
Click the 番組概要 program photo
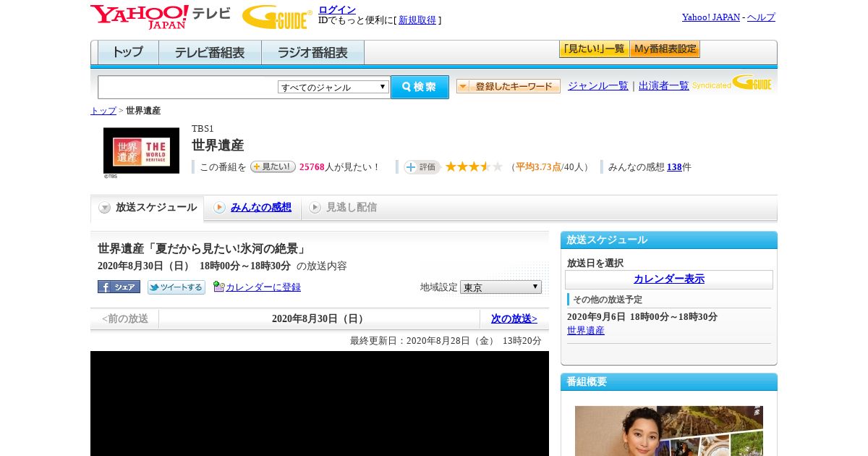[x=669, y=431]
